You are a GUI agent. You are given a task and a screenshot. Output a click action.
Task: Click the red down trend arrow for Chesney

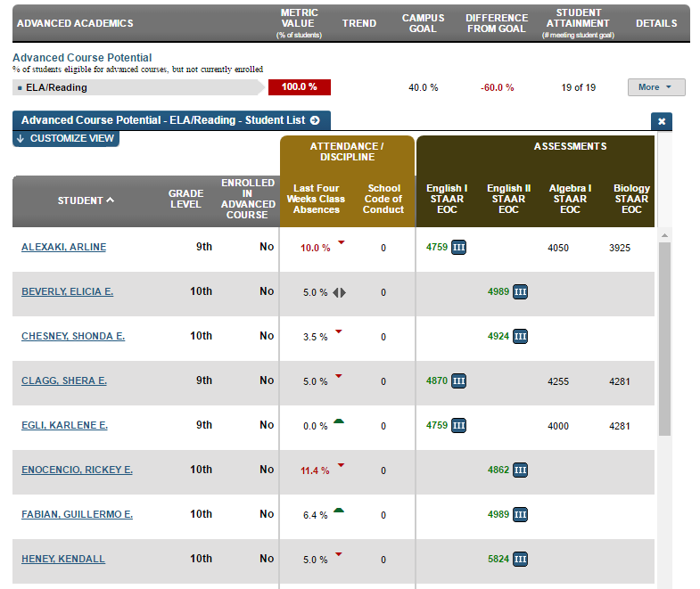(339, 331)
